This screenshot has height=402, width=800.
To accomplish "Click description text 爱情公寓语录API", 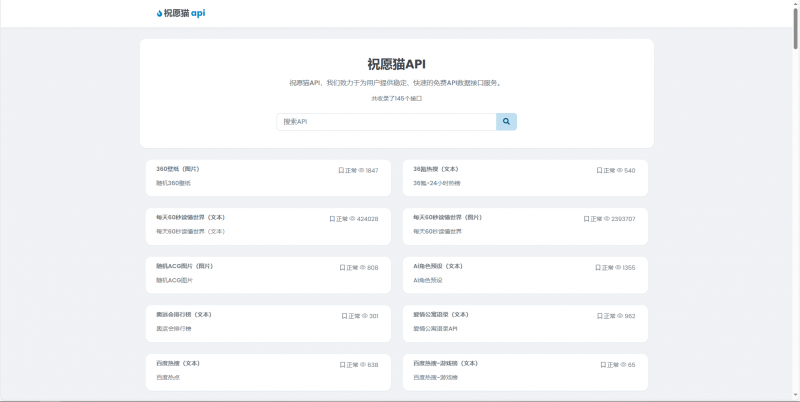I will click(x=435, y=329).
